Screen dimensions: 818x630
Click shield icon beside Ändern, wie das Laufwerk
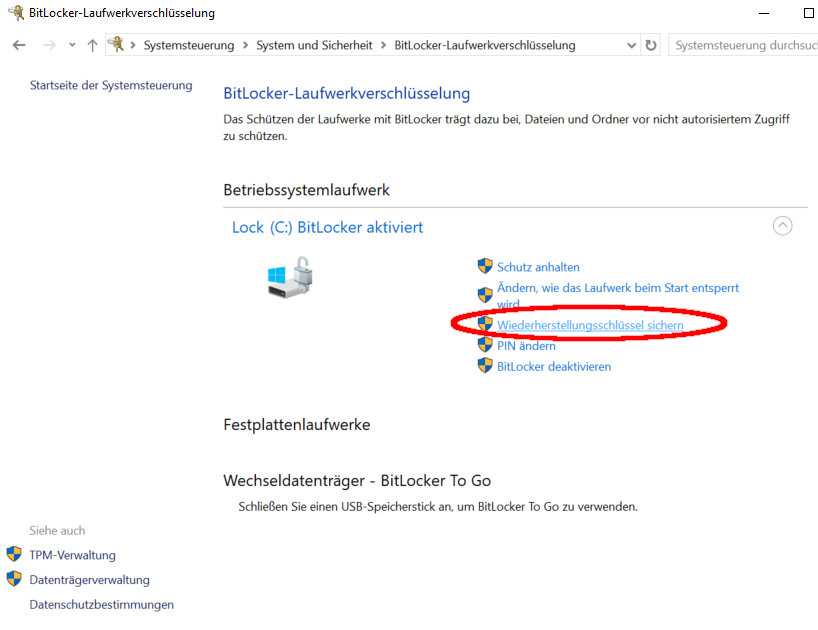[485, 295]
